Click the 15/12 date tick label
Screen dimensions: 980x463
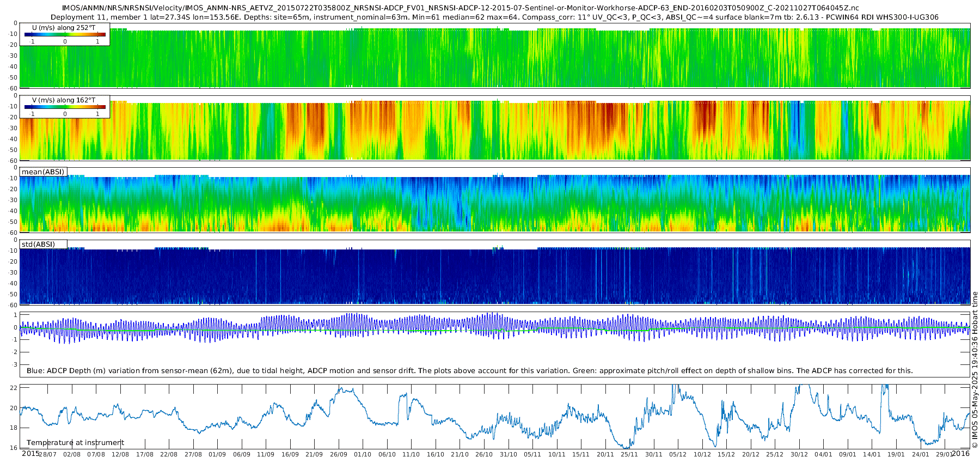[726, 454]
